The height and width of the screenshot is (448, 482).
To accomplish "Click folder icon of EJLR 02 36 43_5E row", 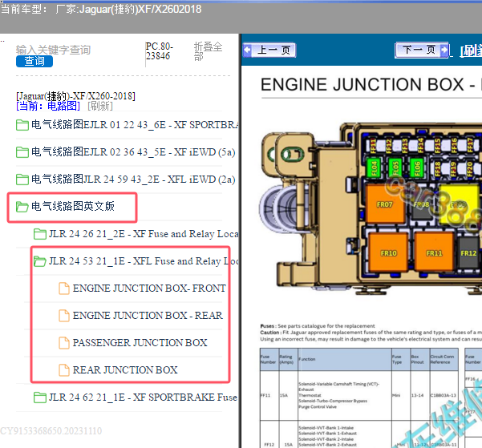I will [x=22, y=152].
